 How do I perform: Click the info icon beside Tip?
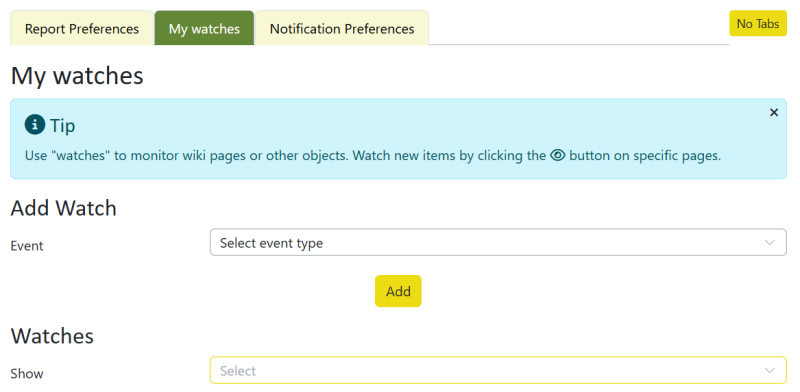pos(35,125)
